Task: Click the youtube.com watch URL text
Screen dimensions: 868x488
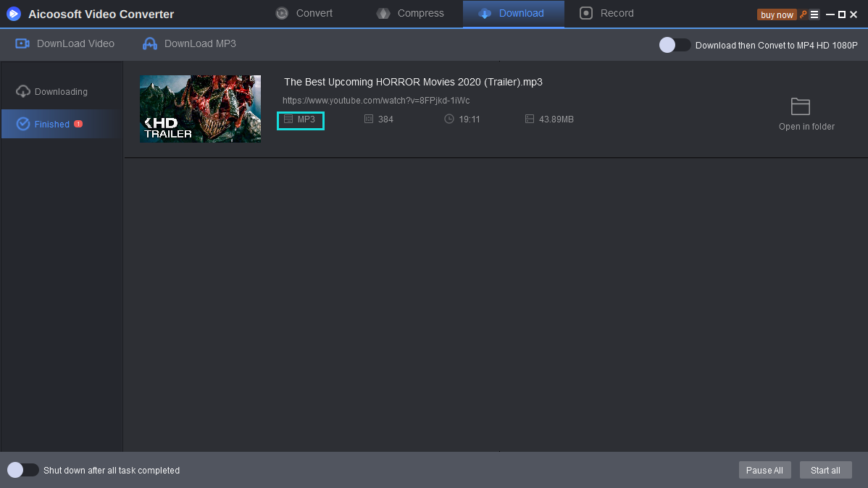Action: click(x=376, y=101)
